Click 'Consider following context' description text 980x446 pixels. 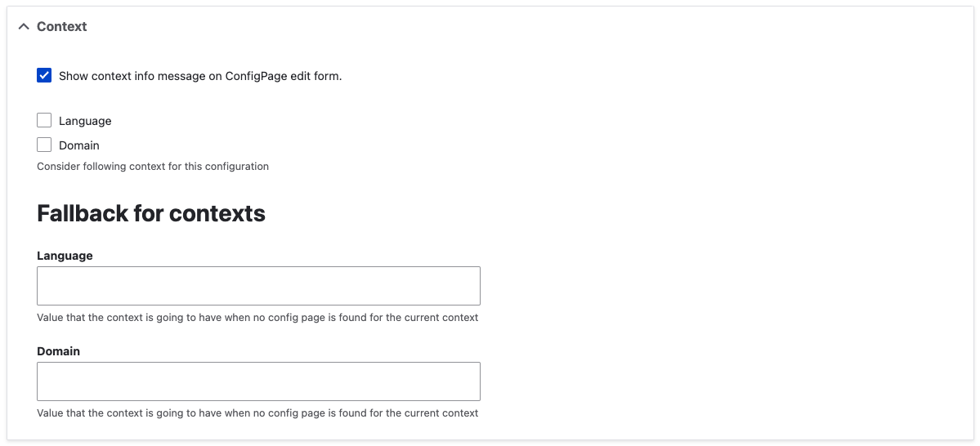tap(153, 167)
